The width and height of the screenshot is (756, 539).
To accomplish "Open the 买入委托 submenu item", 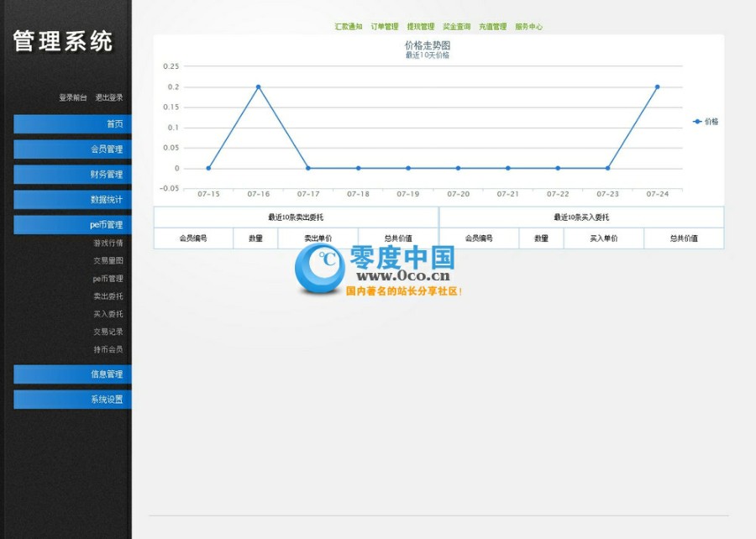I will tap(108, 314).
